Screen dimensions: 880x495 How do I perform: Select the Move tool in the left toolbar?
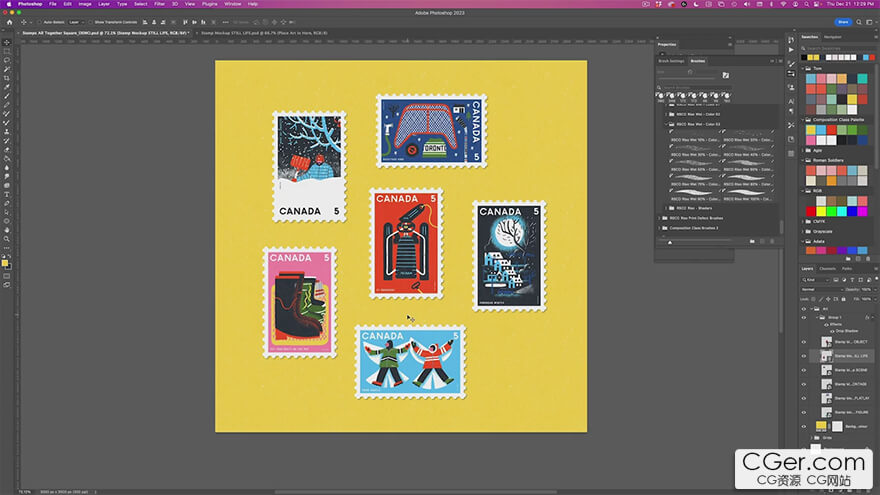[7, 42]
